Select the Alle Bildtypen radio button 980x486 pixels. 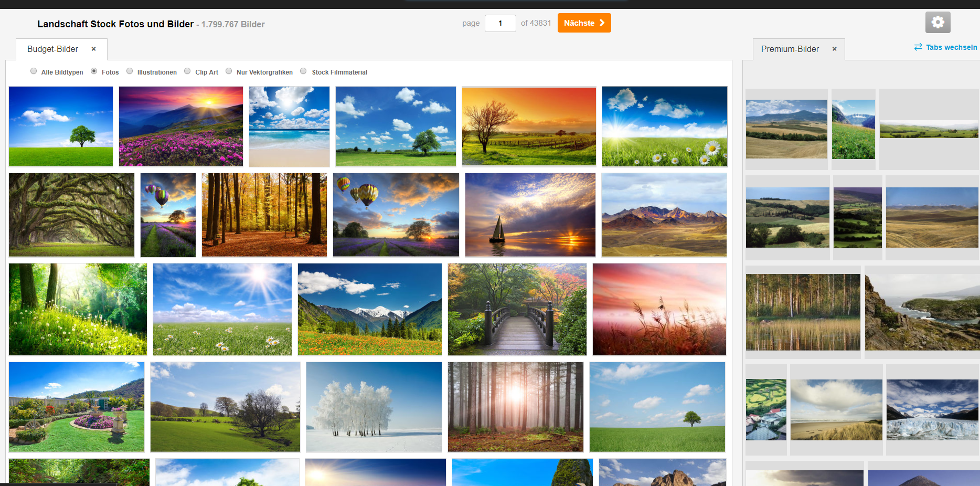pyautogui.click(x=34, y=71)
